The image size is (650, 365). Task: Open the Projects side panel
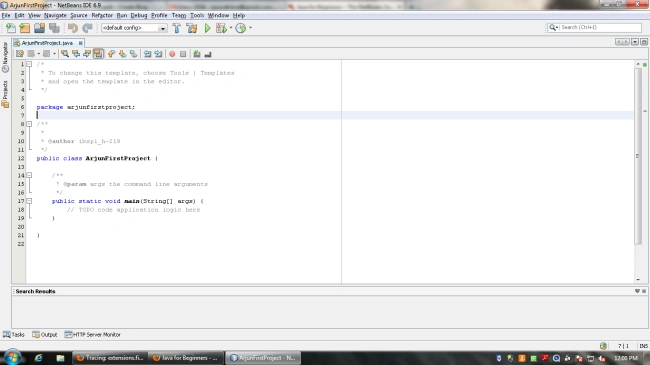pos(5,94)
